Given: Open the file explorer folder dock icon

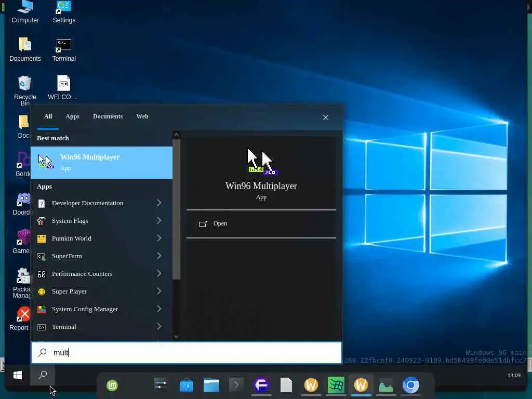Looking at the screenshot, I should coord(211,385).
